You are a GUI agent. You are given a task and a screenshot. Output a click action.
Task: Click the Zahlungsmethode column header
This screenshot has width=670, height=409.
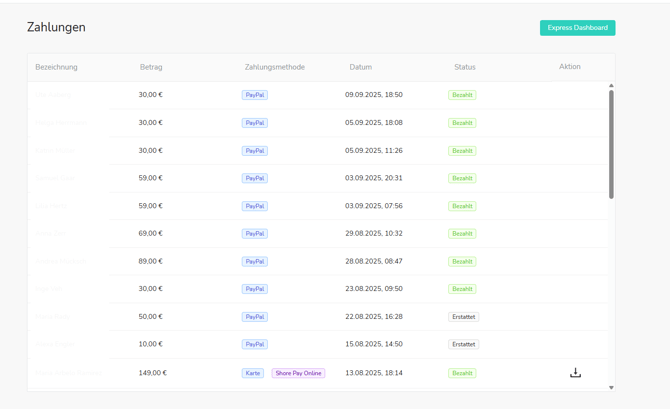274,67
